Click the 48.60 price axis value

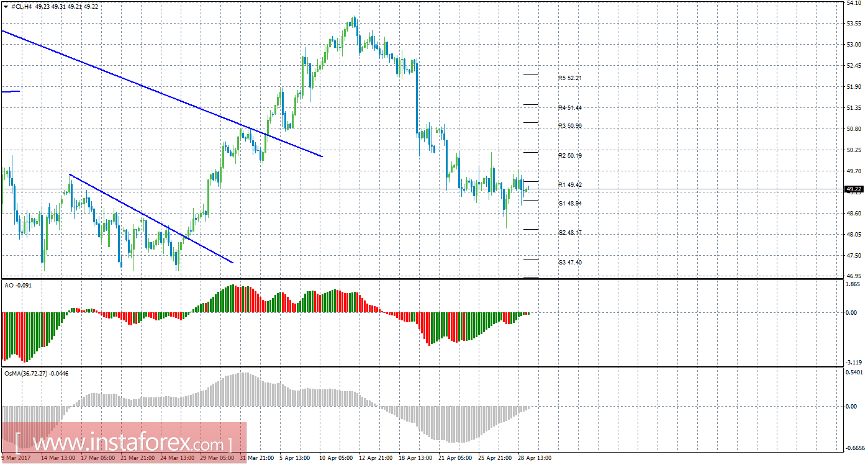[x=853, y=214]
